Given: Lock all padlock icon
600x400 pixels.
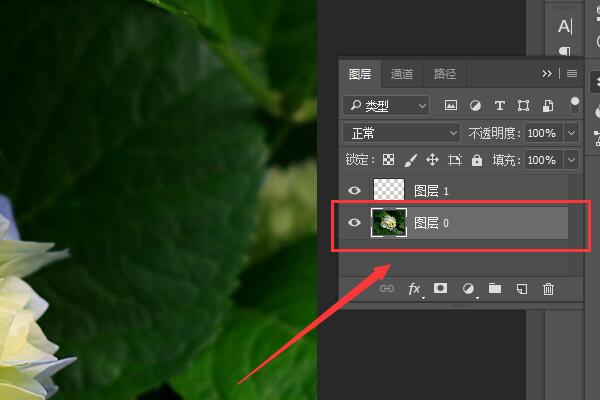Looking at the screenshot, I should point(477,160).
